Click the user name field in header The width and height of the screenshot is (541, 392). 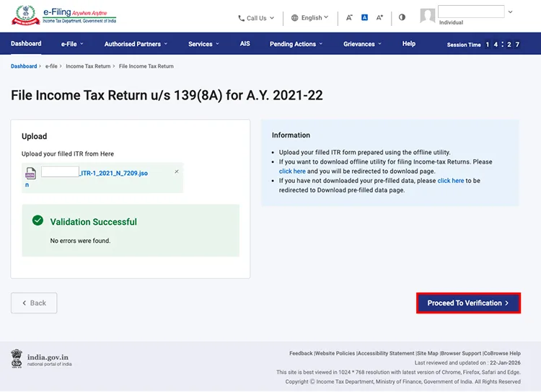pyautogui.click(x=471, y=12)
